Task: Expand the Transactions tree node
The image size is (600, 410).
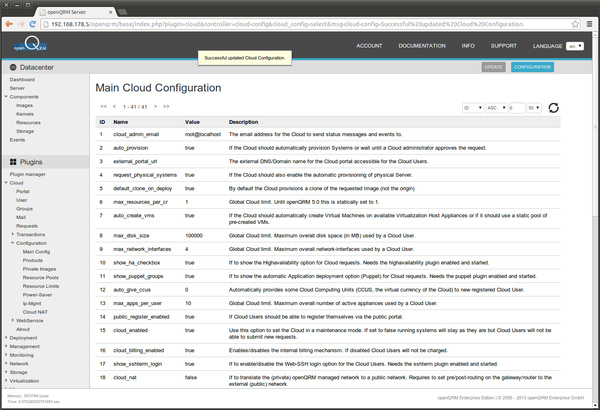Action: point(13,234)
